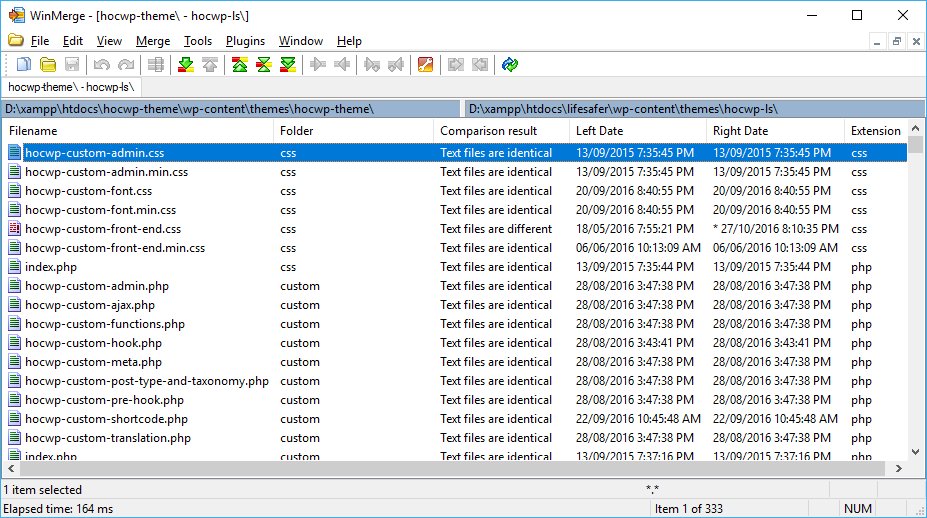The width and height of the screenshot is (927, 518).
Task: Open the Edit menu
Action: [x=73, y=41]
